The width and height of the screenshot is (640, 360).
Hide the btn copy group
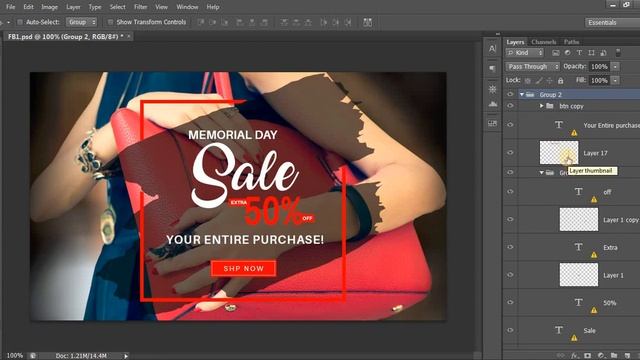pyautogui.click(x=510, y=106)
